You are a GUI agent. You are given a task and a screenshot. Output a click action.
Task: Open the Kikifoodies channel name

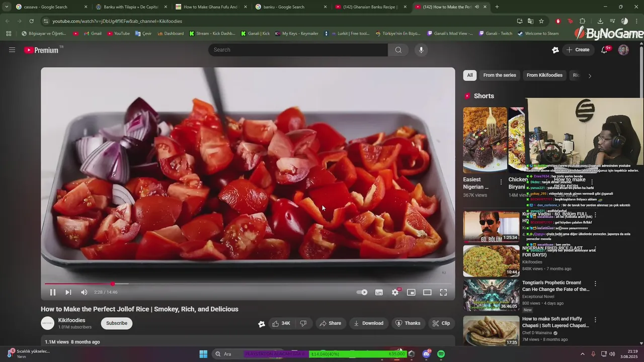[71, 320]
